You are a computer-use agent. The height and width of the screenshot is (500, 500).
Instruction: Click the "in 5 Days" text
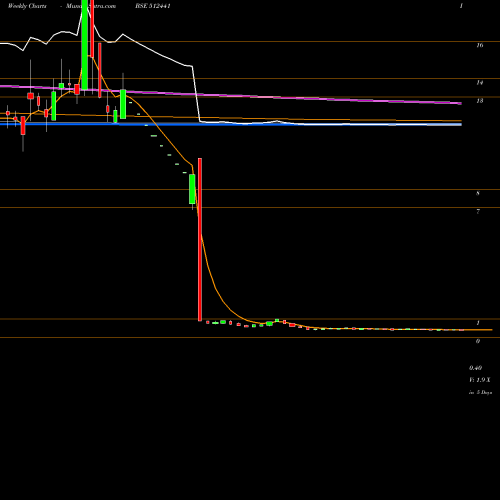click(x=480, y=393)
